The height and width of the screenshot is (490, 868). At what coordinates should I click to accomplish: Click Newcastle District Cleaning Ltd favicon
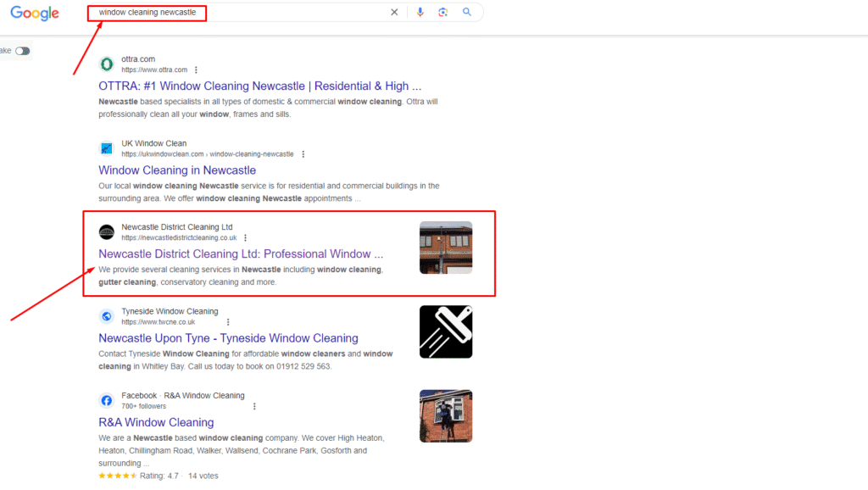point(107,232)
